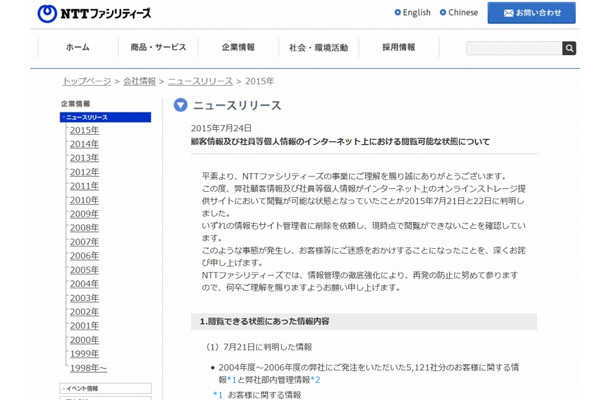Image resolution: width=610 pixels, height=400 pixels.
Task: Select the highlighted ニュースリリース sidebar item
Action: pos(105,117)
